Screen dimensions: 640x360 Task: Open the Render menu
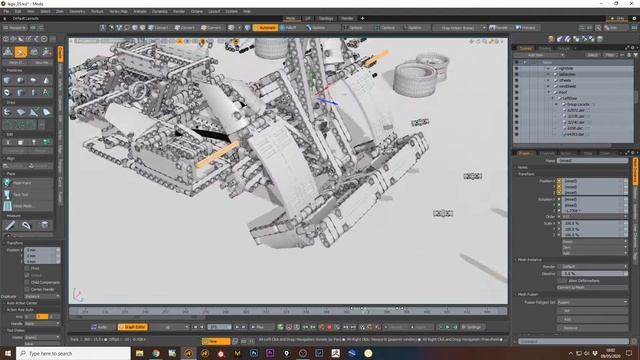point(179,11)
